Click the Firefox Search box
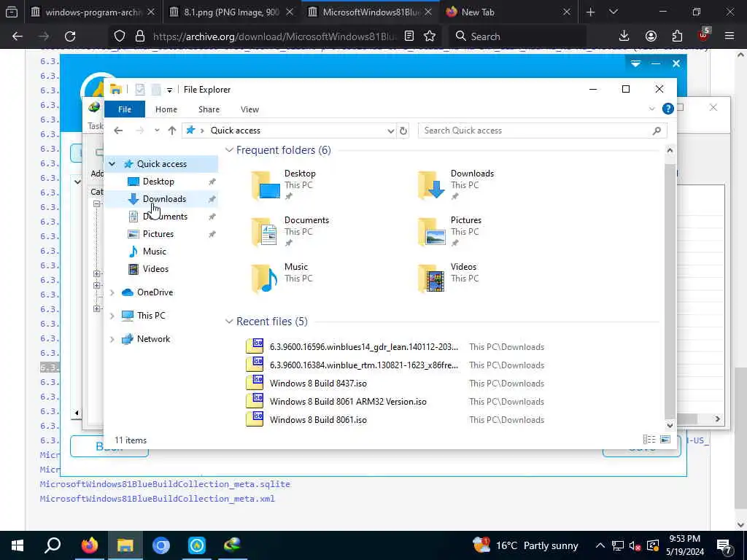This screenshot has height=560, width=747. [517, 36]
